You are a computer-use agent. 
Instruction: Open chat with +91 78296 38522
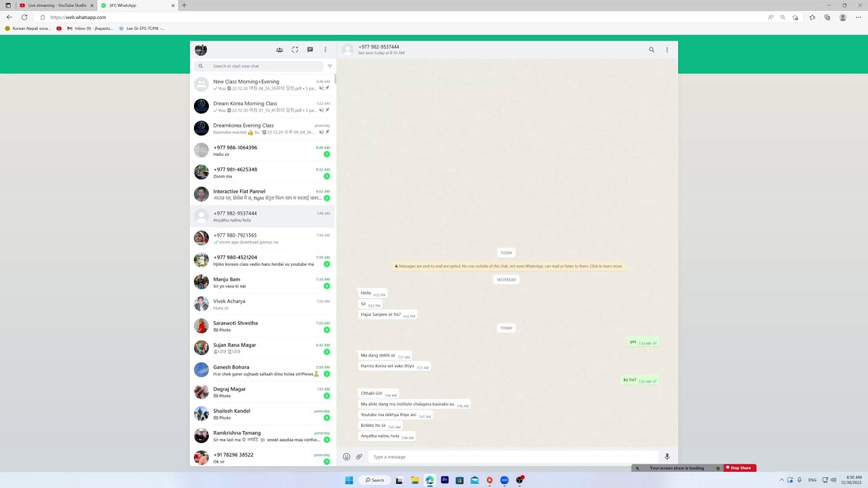tap(262, 457)
